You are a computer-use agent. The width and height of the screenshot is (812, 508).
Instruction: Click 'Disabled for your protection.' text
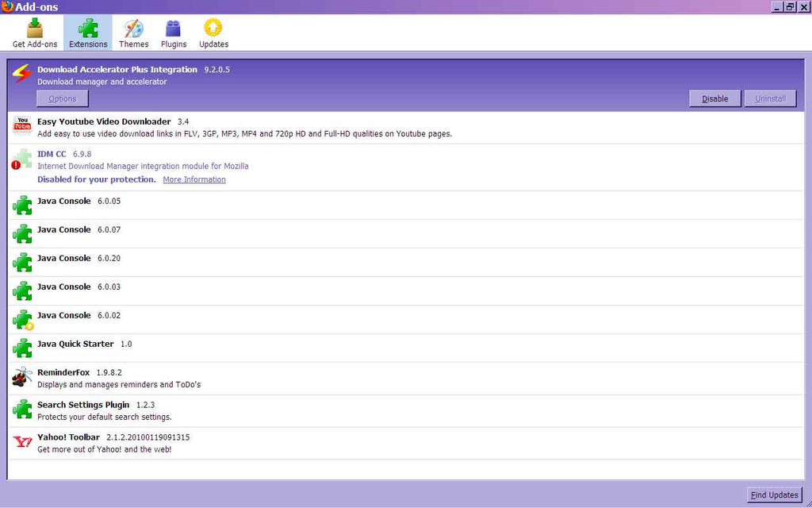pyautogui.click(x=96, y=179)
